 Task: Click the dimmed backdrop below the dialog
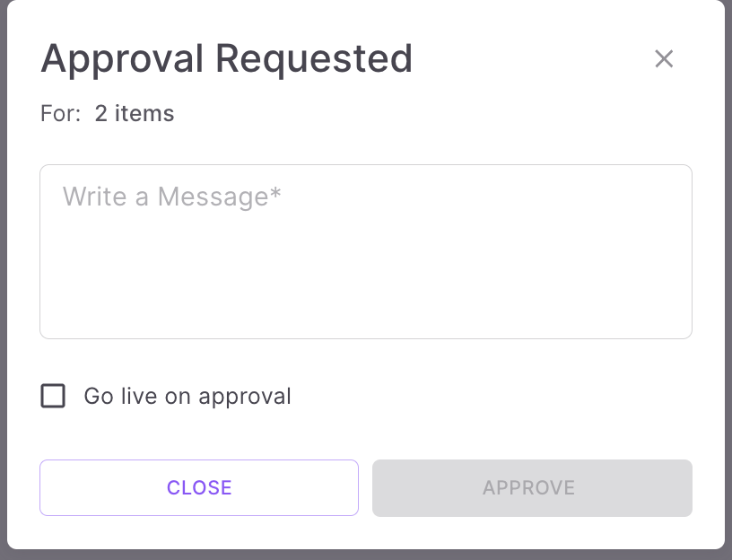click(366, 555)
